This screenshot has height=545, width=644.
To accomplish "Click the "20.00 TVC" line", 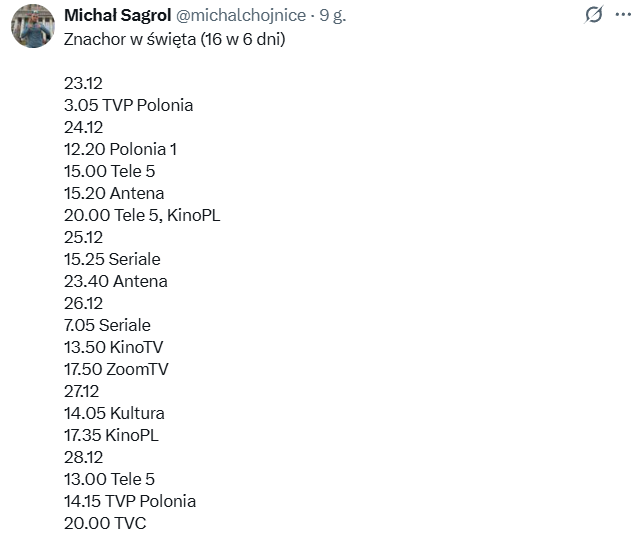I will pos(104,523).
